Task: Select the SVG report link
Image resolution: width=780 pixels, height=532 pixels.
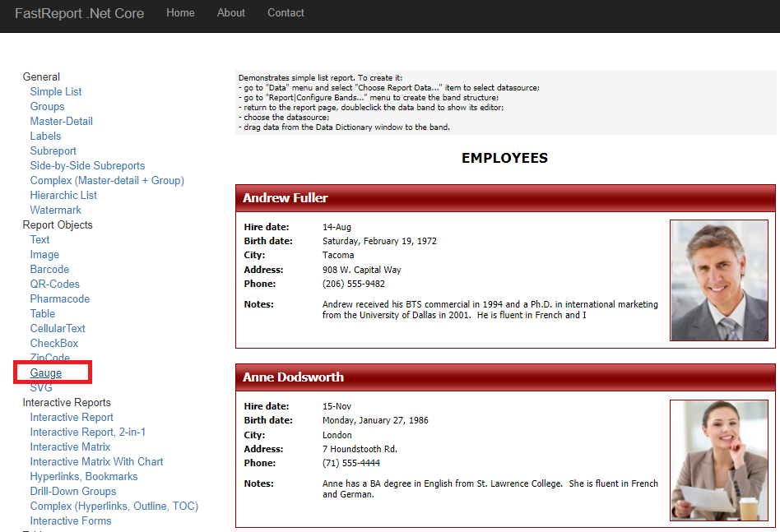Action: pos(41,388)
